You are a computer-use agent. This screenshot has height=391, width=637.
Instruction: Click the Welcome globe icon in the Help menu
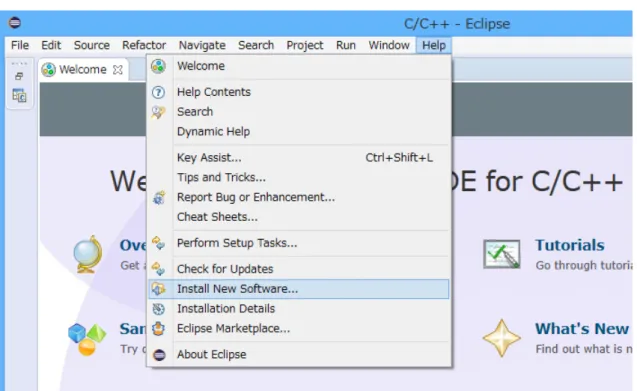tap(158, 66)
